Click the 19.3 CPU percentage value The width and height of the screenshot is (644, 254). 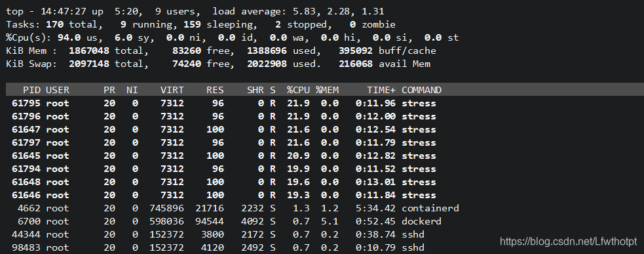(x=298, y=195)
